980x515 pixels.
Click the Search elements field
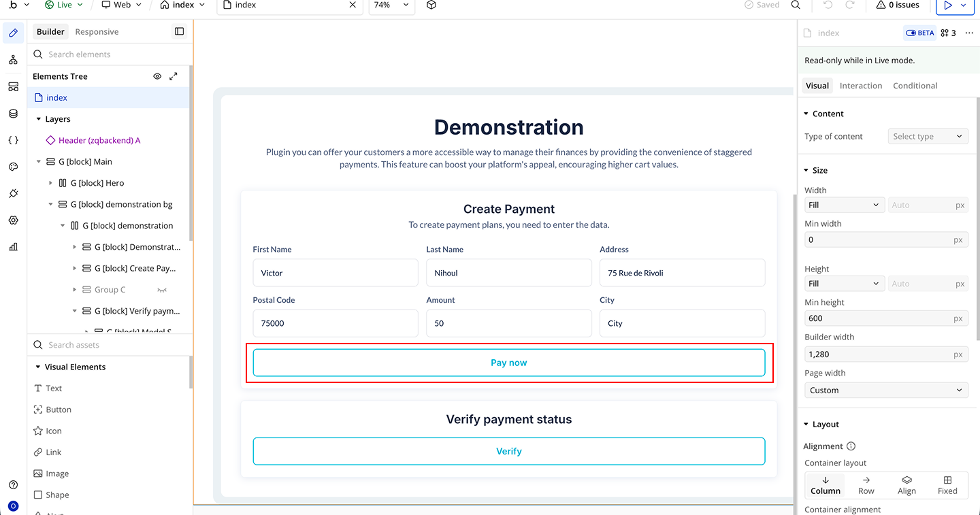pyautogui.click(x=109, y=54)
